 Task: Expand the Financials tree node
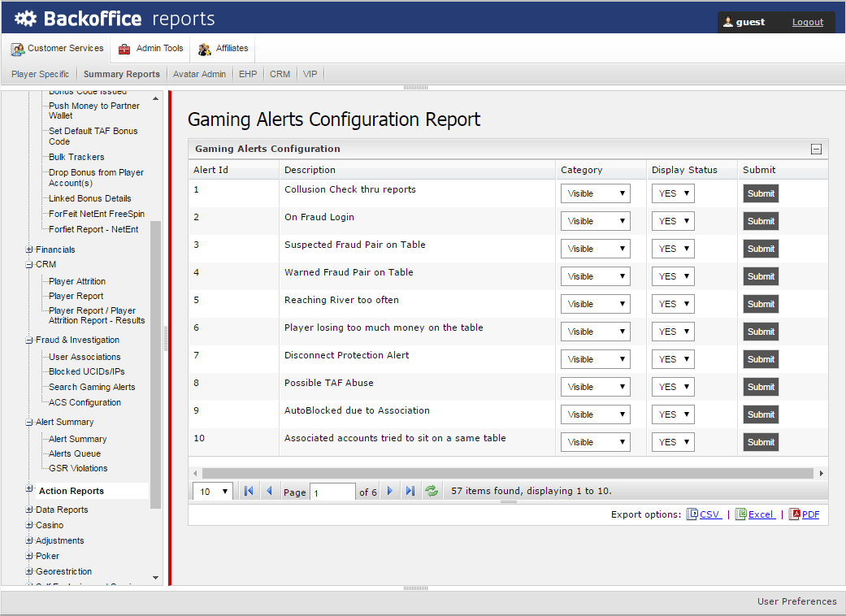click(30, 249)
